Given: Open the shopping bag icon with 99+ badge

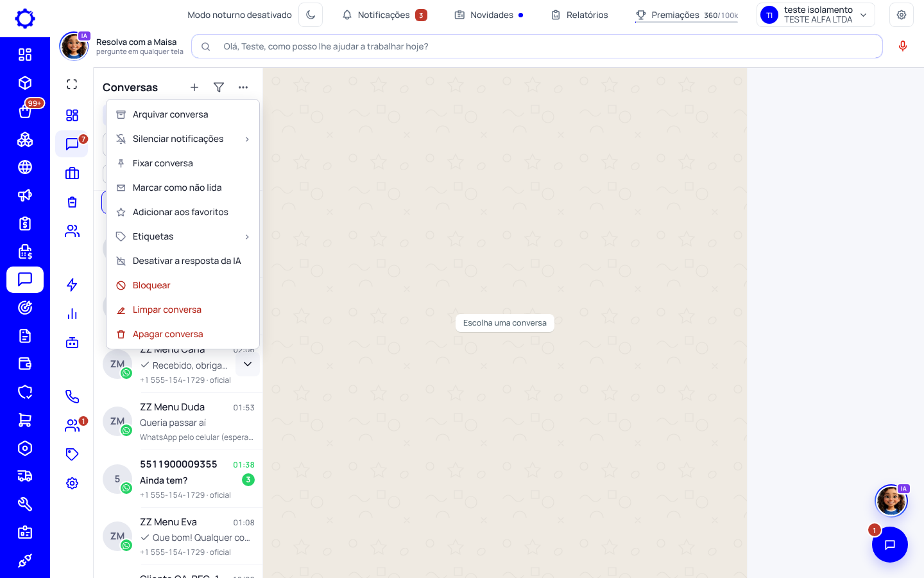Looking at the screenshot, I should point(25,111).
